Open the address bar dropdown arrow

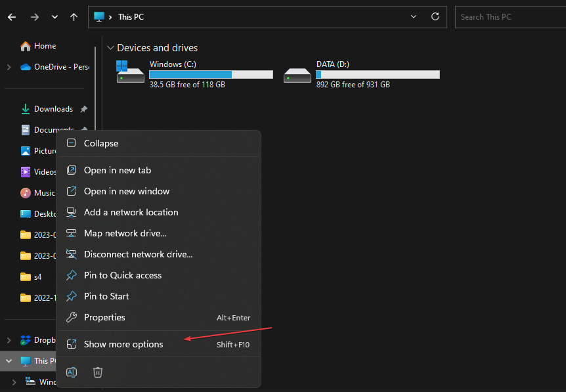pyautogui.click(x=414, y=17)
